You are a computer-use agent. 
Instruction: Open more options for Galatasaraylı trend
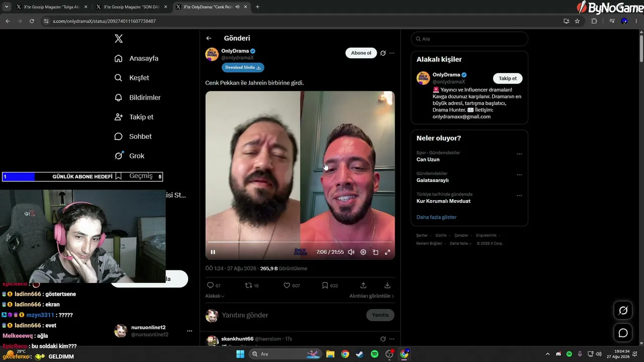[x=519, y=175]
